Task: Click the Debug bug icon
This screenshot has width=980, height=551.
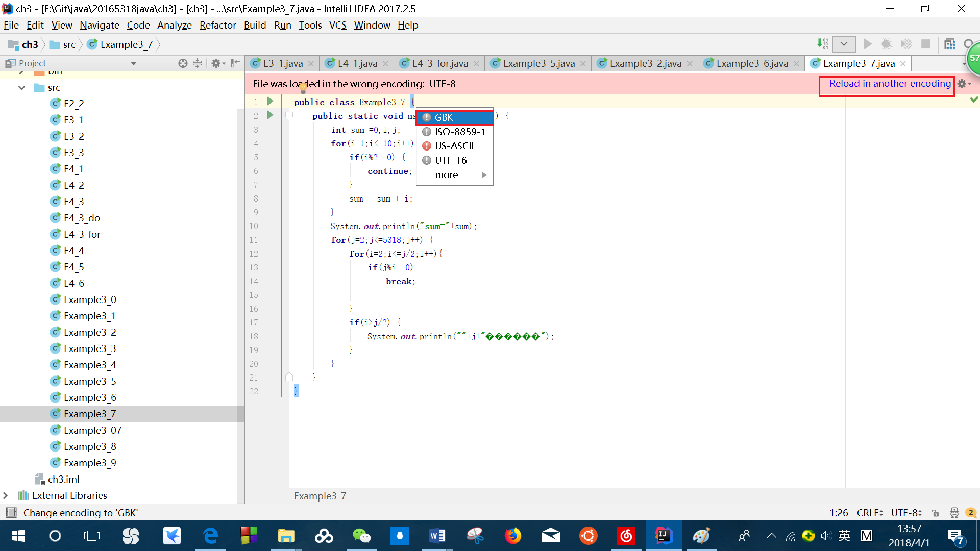Action: (887, 44)
